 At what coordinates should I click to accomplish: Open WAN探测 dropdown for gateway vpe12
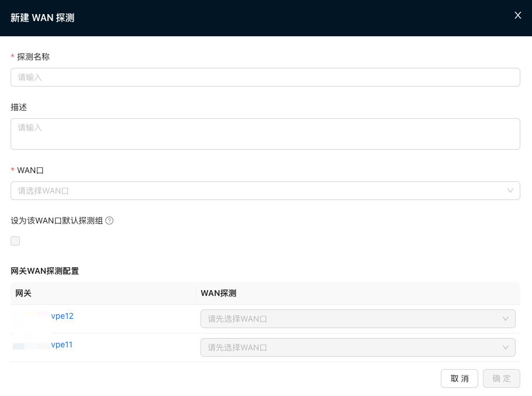click(357, 319)
